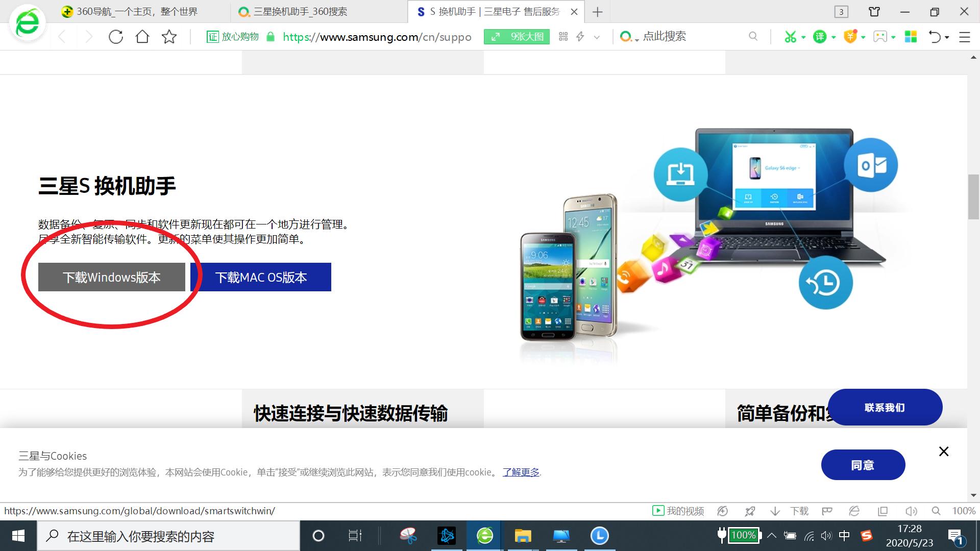
Task: Click the IE compatibility icon in status bar
Action: pyautogui.click(x=854, y=511)
